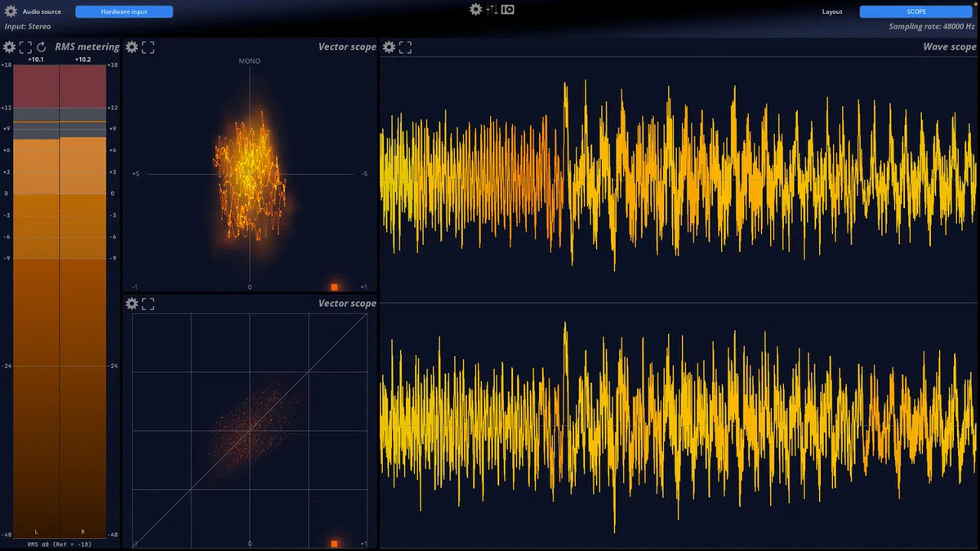This screenshot has height=551, width=980.
Task: Click the left channel RMS meter bar
Action: coord(36,327)
